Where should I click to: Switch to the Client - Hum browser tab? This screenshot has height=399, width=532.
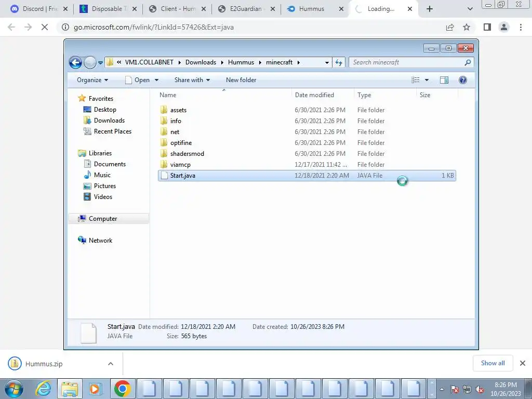178,9
